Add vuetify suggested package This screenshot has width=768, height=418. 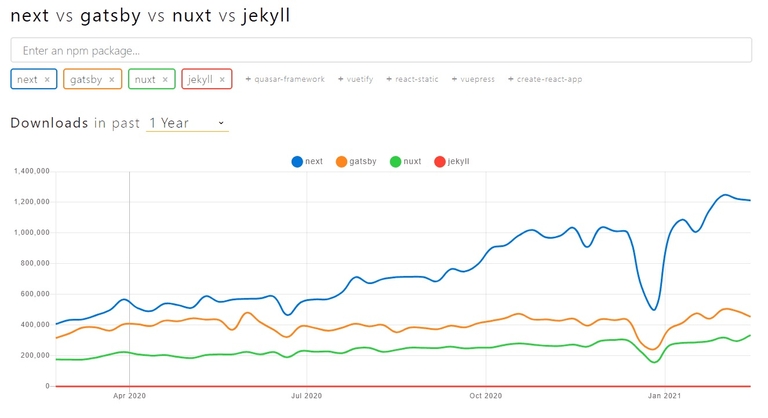[x=355, y=80]
